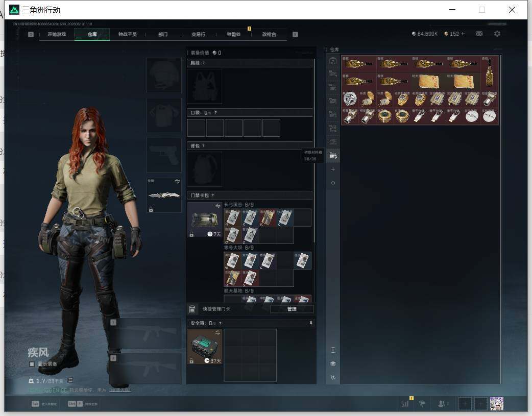Select the 仓库 tab
This screenshot has width=532, height=416.
[x=92, y=34]
